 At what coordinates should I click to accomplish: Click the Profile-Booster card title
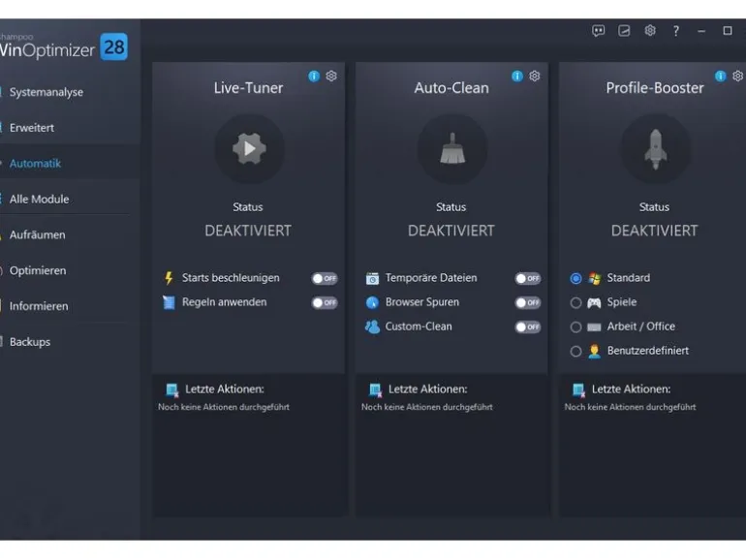(x=655, y=88)
